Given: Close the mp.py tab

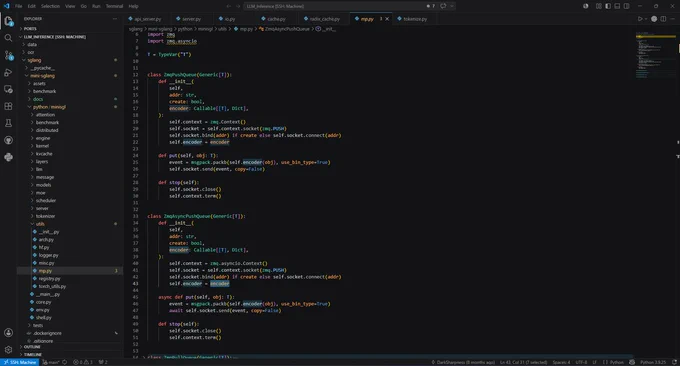Looking at the screenshot, I should coord(387,19).
